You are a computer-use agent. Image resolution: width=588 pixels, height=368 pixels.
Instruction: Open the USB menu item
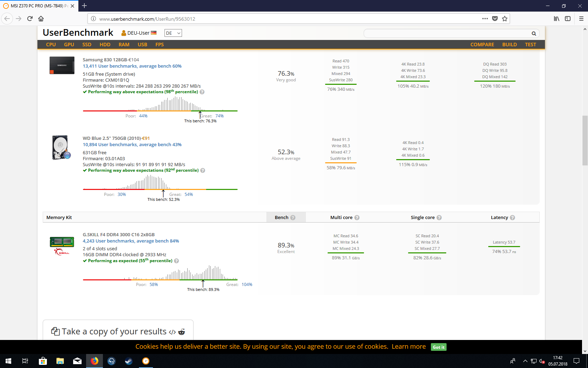[x=142, y=45]
